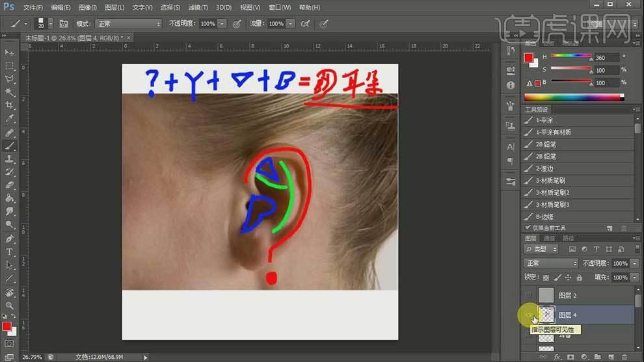
Task: Select the Rectangular Marquee tool
Action: pyautogui.click(x=9, y=66)
